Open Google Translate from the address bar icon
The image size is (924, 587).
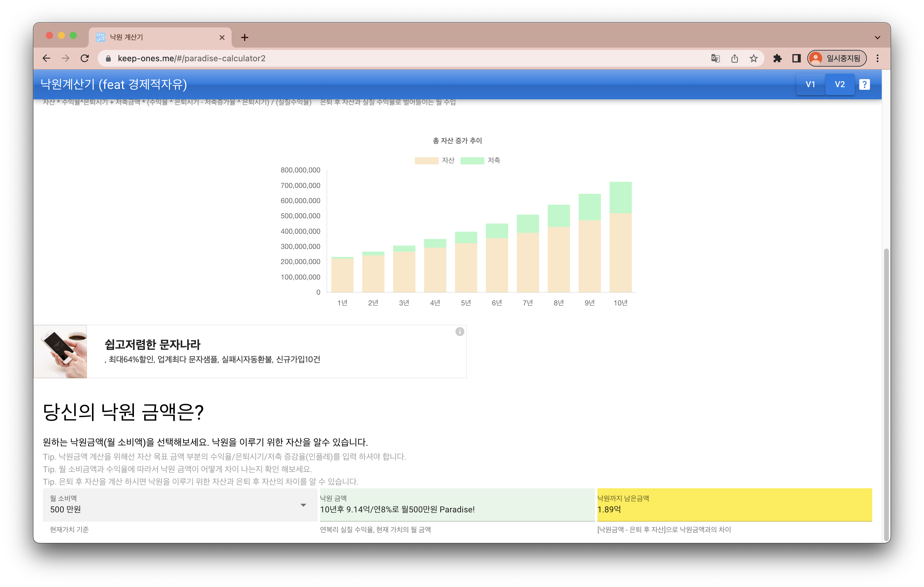tap(715, 58)
